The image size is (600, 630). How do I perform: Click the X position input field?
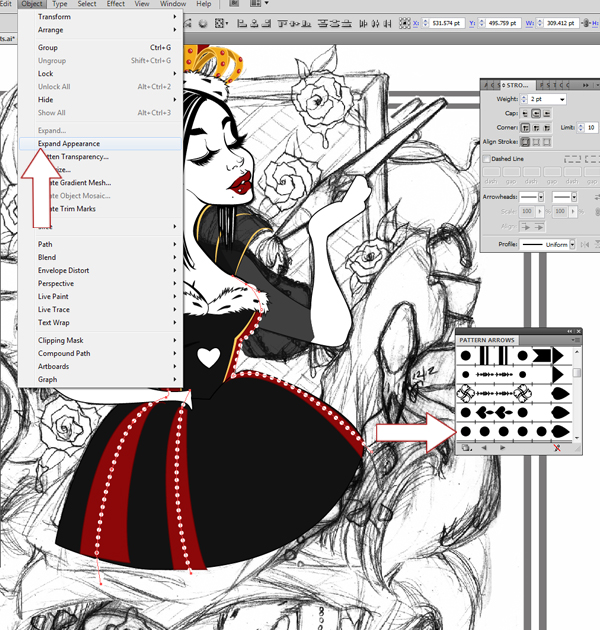[447, 23]
